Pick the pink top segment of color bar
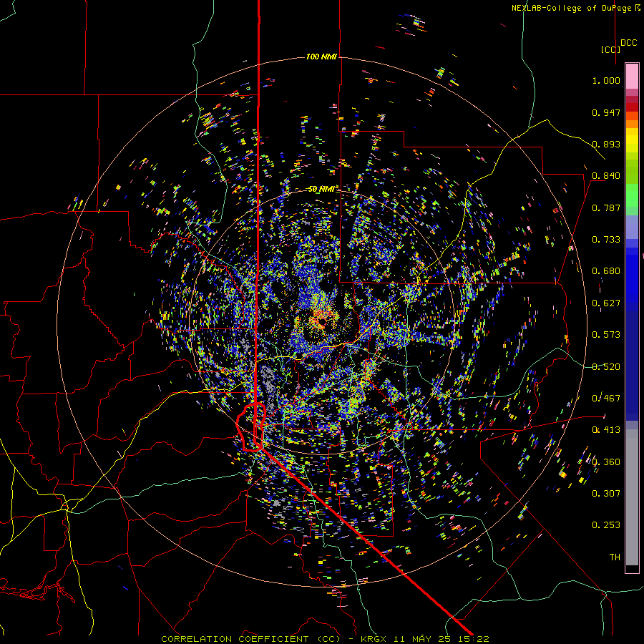The height and width of the screenshot is (644, 644). 632,76
